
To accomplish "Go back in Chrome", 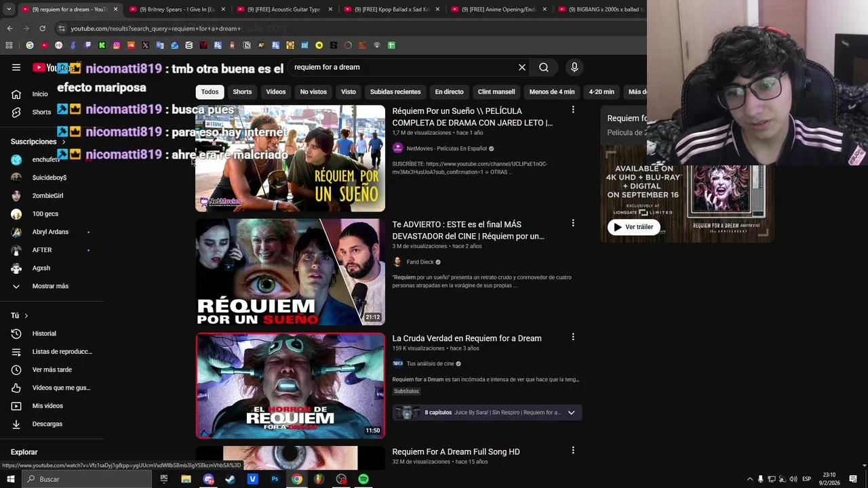I will 9,28.
